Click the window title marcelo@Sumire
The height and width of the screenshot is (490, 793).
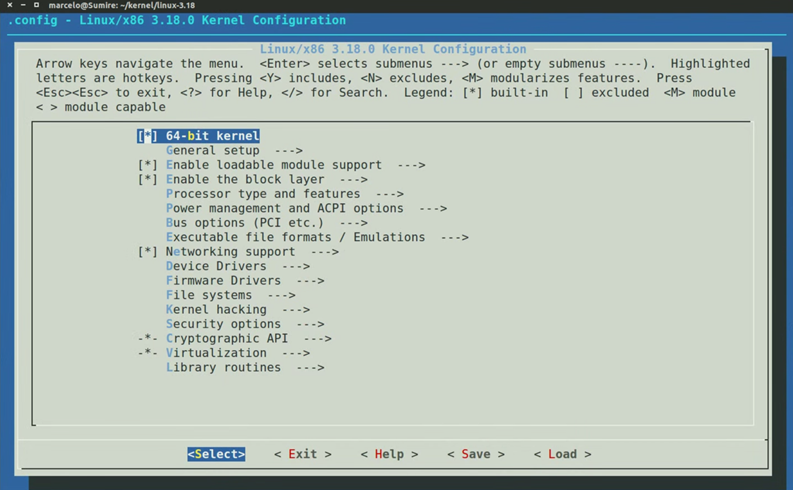[121, 6]
